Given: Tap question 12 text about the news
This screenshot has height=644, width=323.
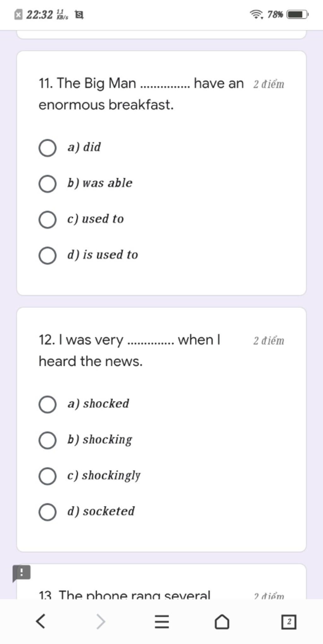Looking at the screenshot, I should point(129,350).
